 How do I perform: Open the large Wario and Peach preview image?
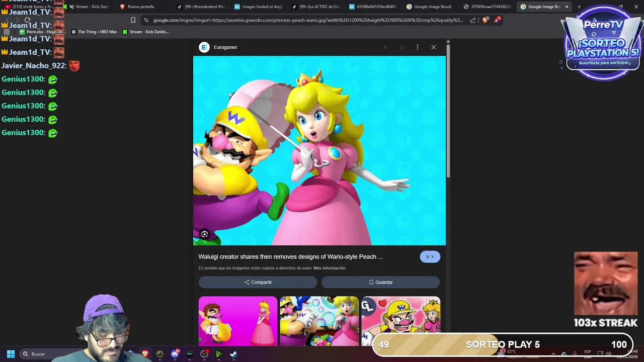pos(319,150)
